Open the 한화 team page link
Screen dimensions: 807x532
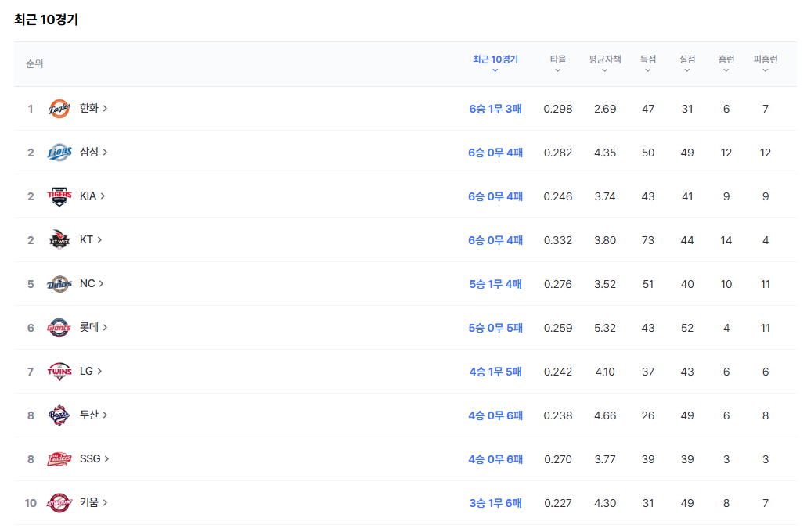tap(93, 108)
